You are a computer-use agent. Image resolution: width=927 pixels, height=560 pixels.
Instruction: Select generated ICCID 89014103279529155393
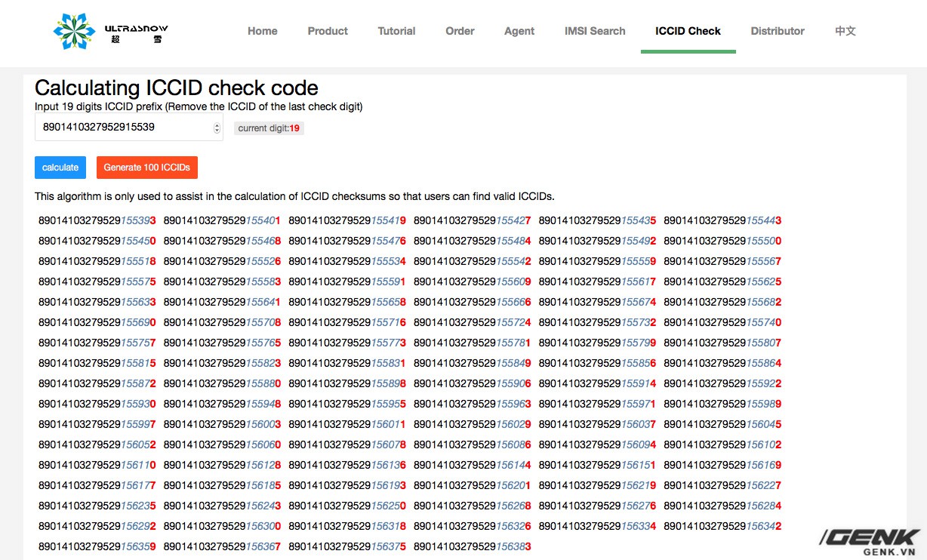click(x=97, y=221)
